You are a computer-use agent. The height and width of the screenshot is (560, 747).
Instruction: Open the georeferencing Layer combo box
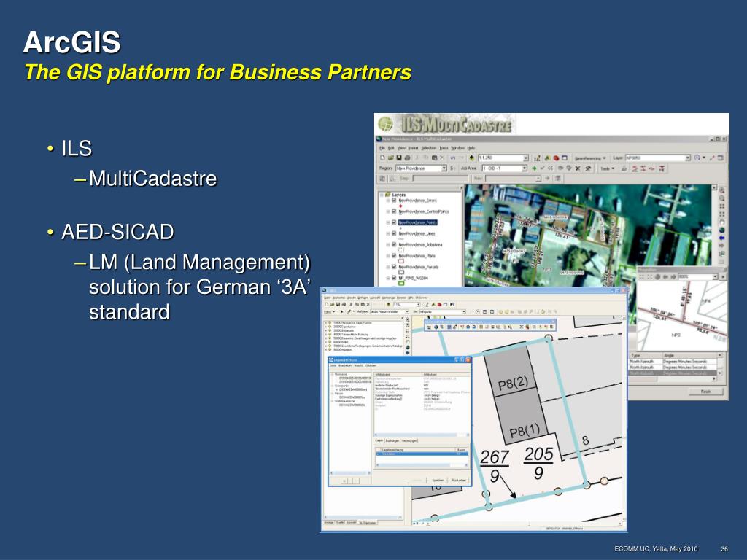658,157
